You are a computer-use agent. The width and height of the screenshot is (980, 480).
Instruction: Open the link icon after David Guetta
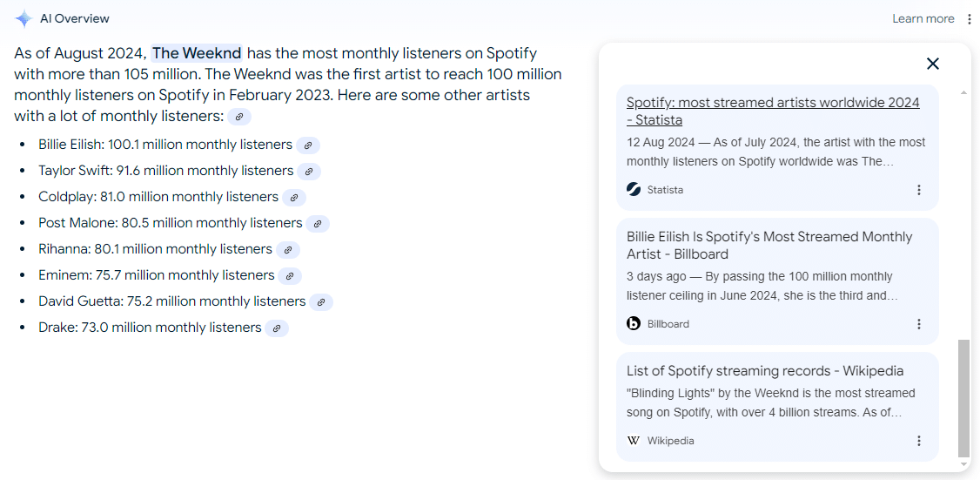321,302
